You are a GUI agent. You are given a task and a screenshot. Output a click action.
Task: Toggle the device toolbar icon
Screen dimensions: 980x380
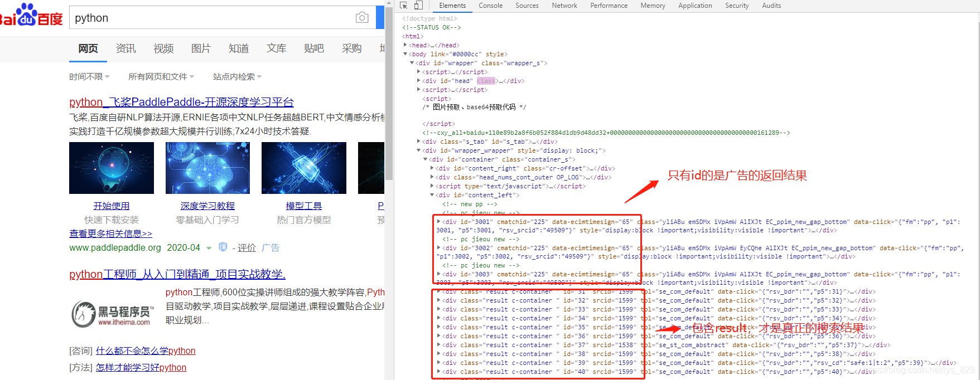(x=418, y=6)
